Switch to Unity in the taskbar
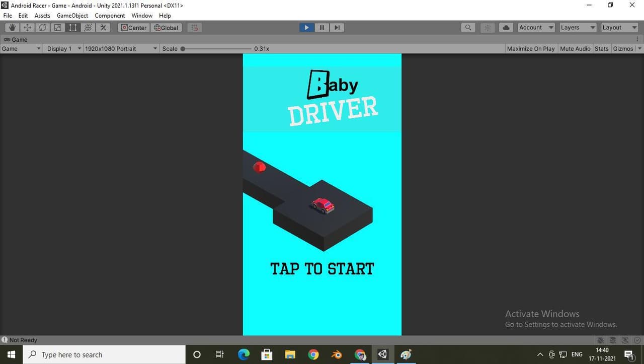Screen dimensions: 644x364 click(x=383, y=354)
